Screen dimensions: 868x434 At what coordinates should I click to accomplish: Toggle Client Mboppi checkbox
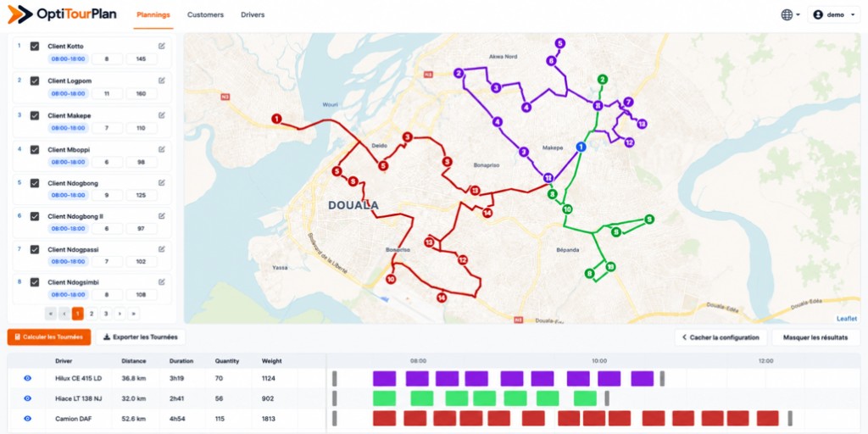(x=35, y=149)
